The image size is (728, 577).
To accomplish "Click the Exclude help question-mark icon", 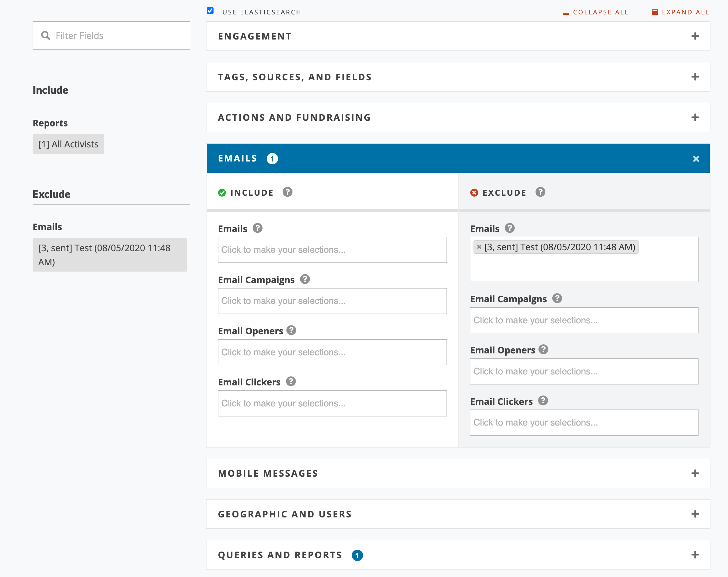I will click(540, 192).
